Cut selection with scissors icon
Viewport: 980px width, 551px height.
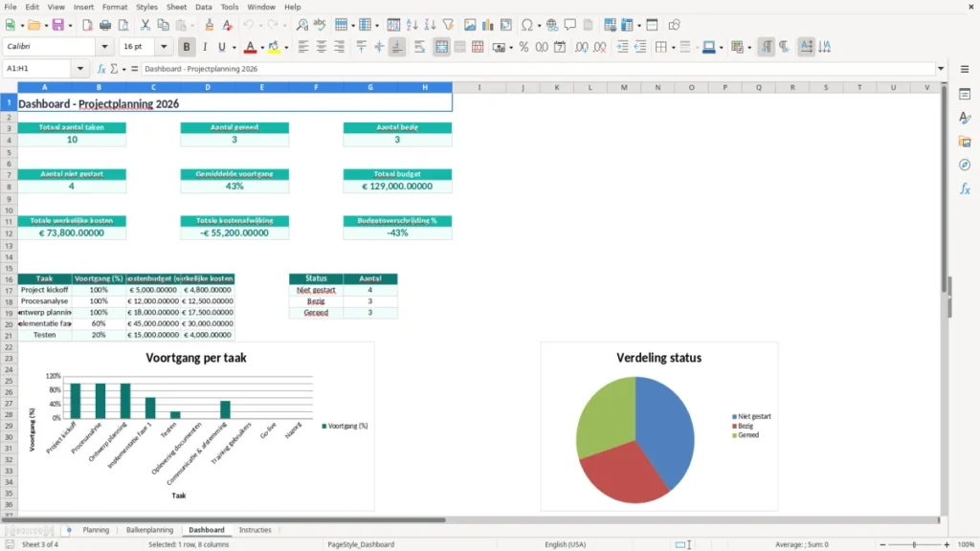[145, 25]
